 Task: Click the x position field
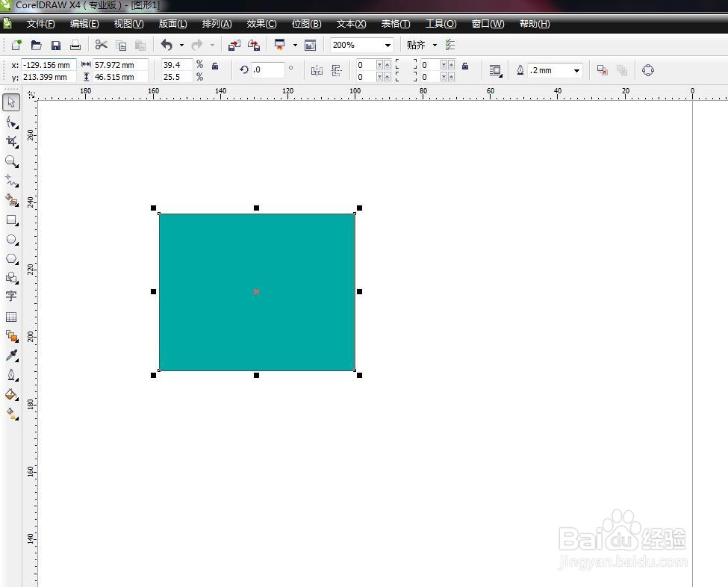pyautogui.click(x=49, y=65)
